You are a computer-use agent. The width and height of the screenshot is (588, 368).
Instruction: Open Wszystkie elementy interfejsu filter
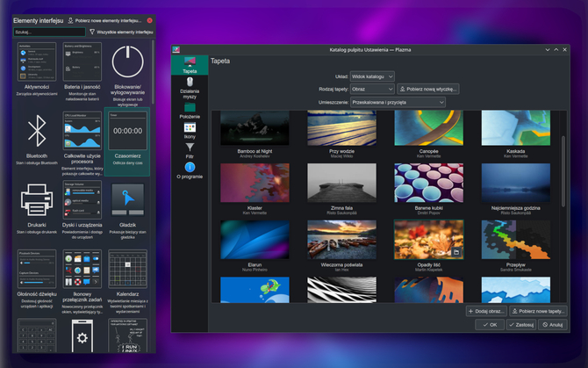point(121,32)
